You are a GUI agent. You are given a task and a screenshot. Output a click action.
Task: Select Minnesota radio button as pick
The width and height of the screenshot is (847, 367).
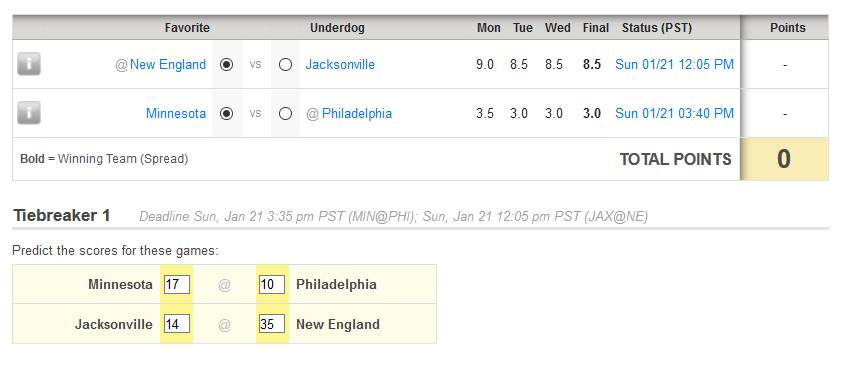tap(227, 114)
